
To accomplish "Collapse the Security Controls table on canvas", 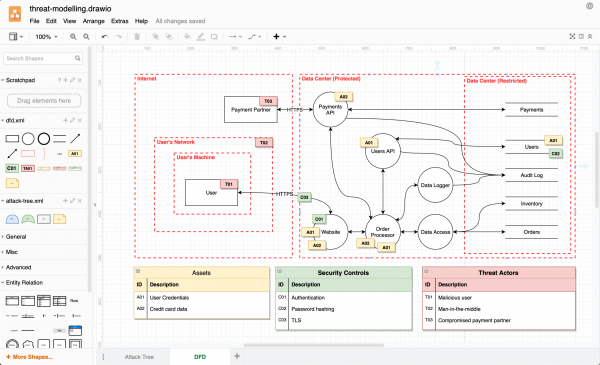I will click(x=280, y=271).
